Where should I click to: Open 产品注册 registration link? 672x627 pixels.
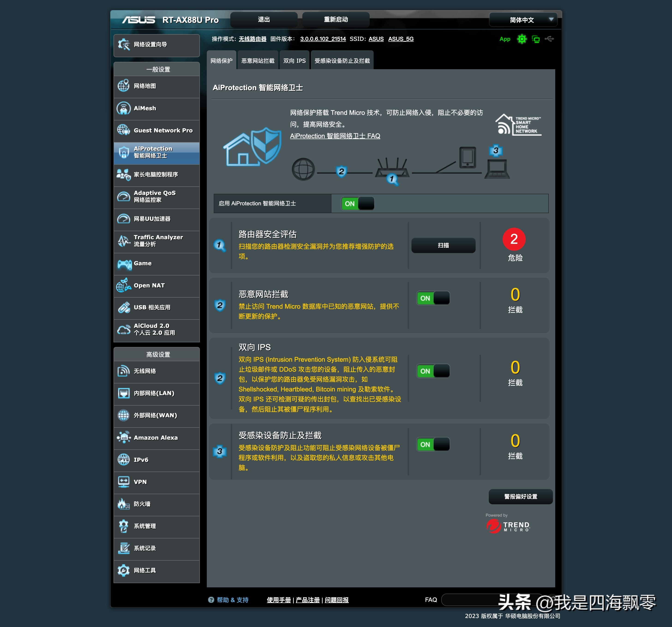[x=308, y=600]
